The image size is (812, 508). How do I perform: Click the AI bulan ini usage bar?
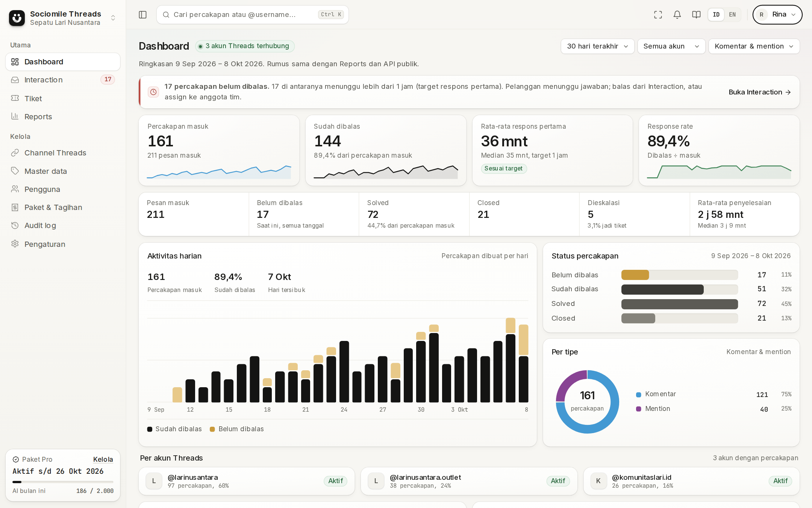[63, 482]
